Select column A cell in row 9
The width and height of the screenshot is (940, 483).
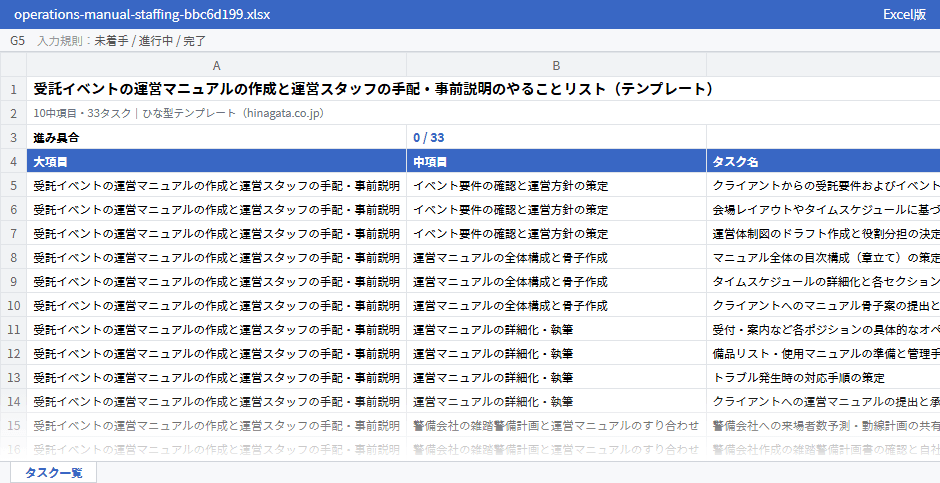[x=216, y=281]
